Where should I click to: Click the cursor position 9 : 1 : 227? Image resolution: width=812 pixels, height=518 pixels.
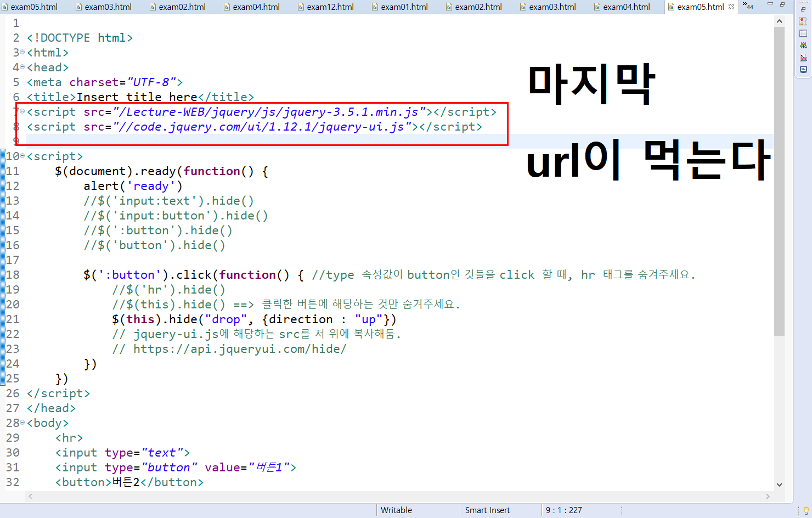tap(563, 510)
